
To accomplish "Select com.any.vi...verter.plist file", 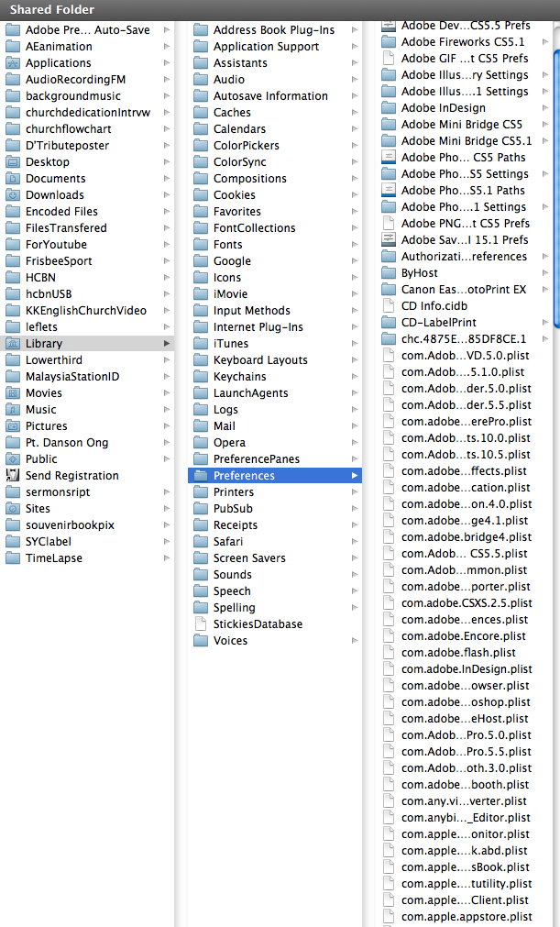I will (464, 801).
